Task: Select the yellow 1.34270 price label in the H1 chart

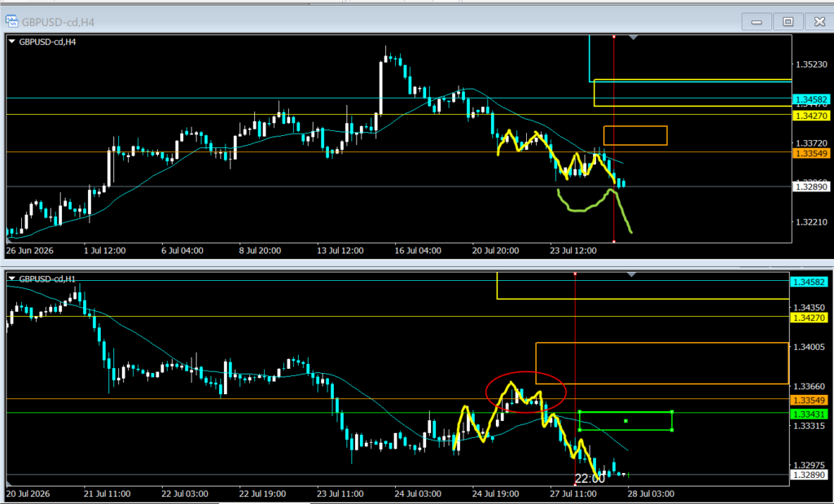Action: (x=809, y=318)
